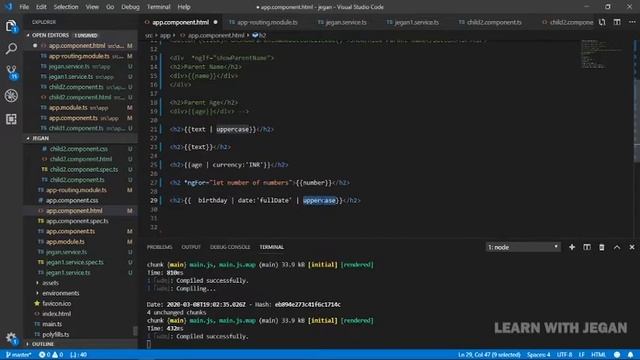Viewport: 640px width, 360px height.
Task: Close the terminal panel
Action: point(632,247)
